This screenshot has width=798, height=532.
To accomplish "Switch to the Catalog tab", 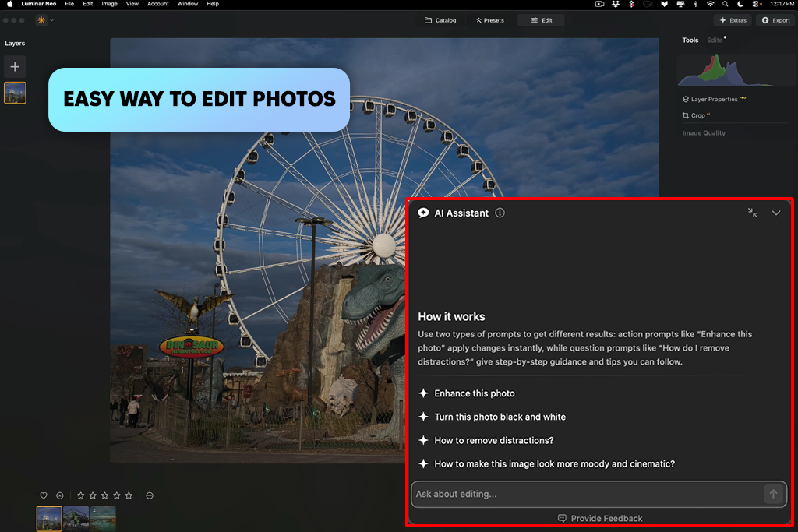I will click(x=441, y=20).
